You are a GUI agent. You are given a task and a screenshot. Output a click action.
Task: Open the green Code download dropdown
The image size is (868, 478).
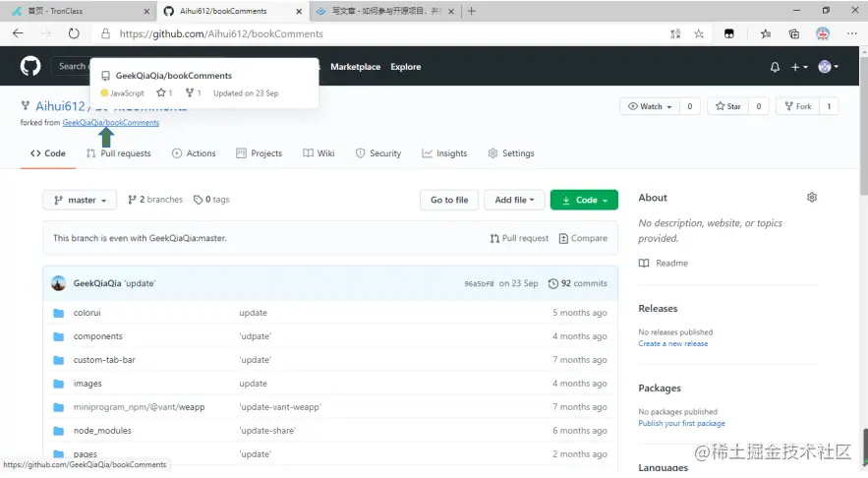point(584,200)
